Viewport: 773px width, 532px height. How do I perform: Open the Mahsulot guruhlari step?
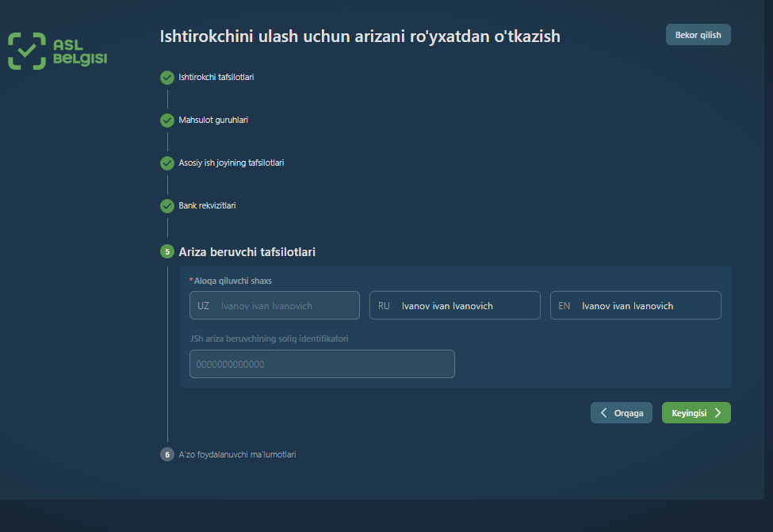(213, 121)
